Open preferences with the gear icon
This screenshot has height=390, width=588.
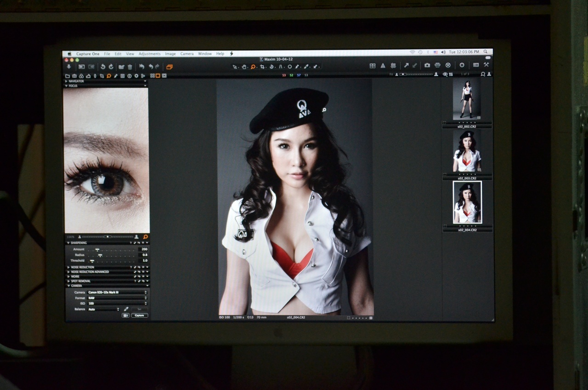pos(462,65)
